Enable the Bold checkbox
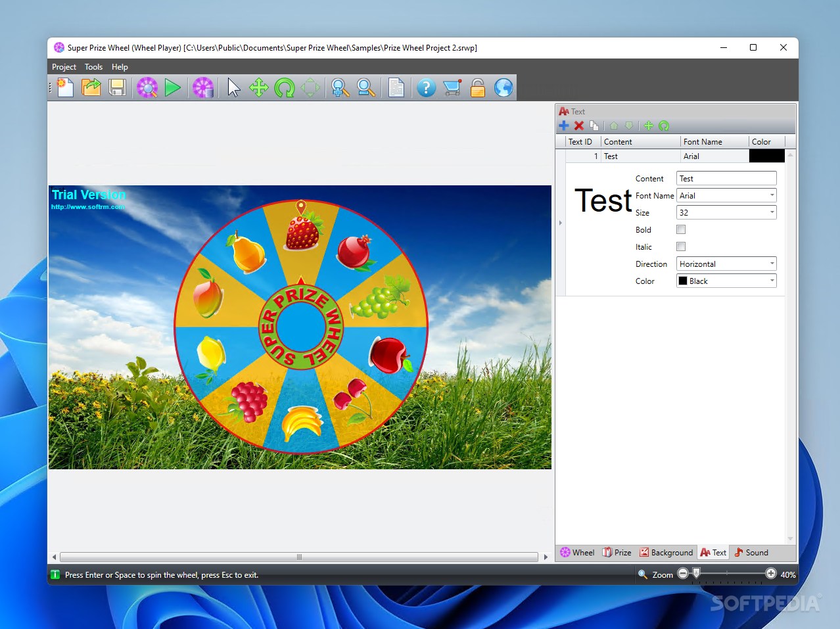The image size is (840, 629). [x=681, y=229]
